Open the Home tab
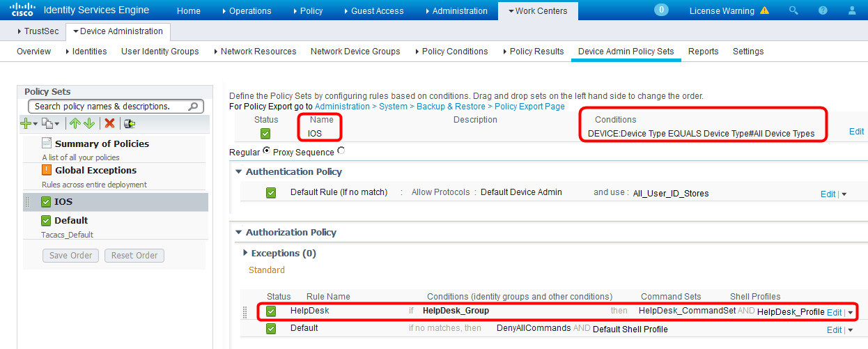Screen dimensions: 868x349 coord(189,11)
